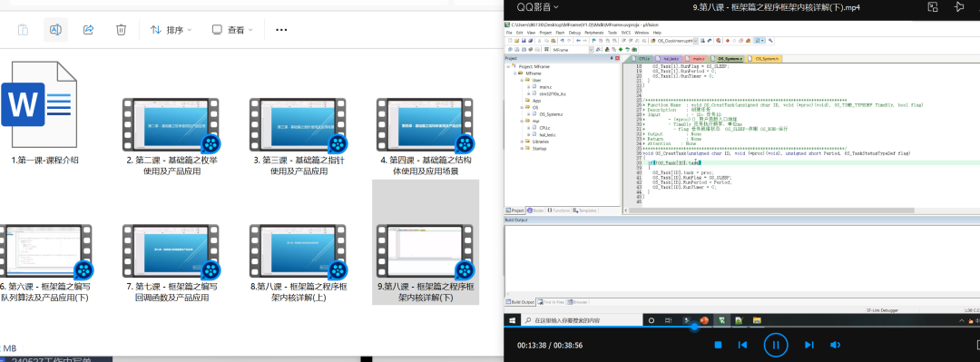The height and width of the screenshot is (362, 980).
Task: Select highlighted video 9.第八课 程序框架内核详解(下)
Action: [x=426, y=242]
